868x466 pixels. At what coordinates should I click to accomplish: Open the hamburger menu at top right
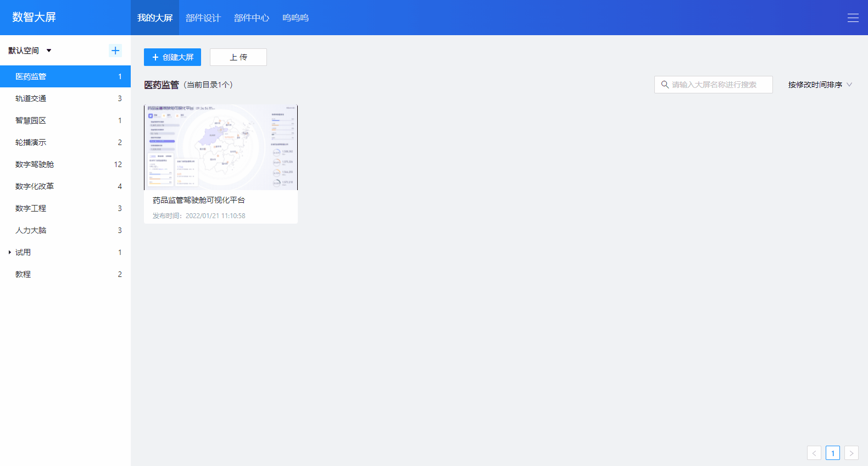(x=853, y=18)
